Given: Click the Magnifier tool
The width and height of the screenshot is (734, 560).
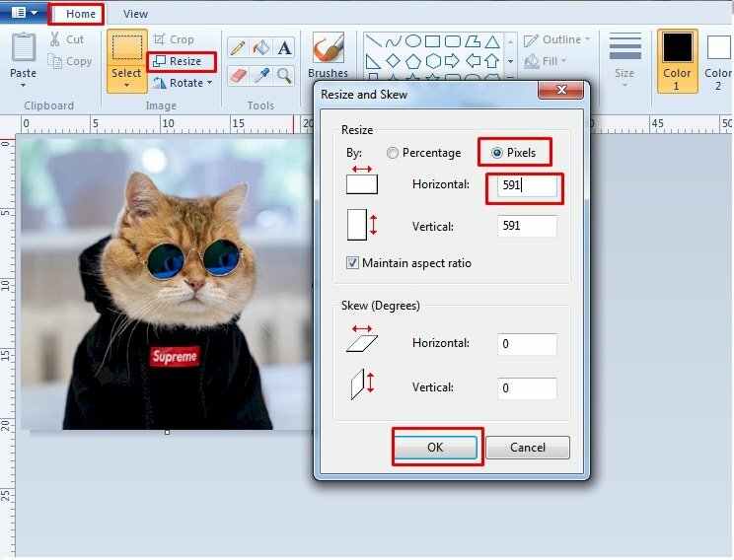Looking at the screenshot, I should (284, 76).
